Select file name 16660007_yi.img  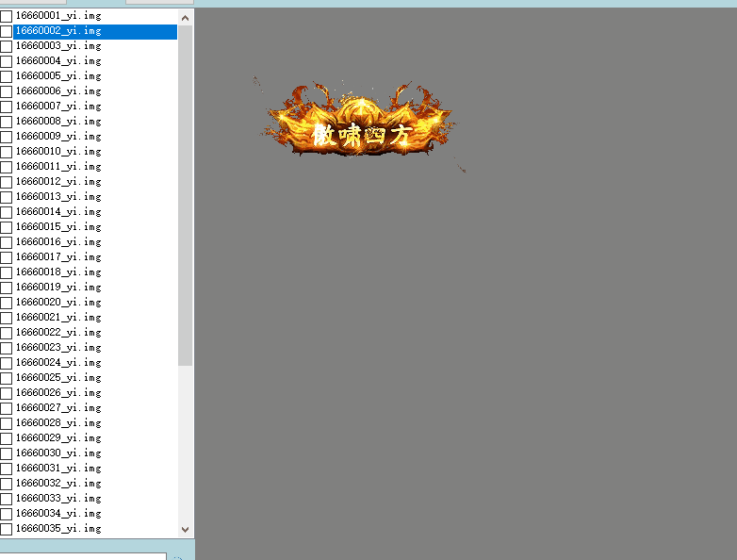(x=58, y=107)
